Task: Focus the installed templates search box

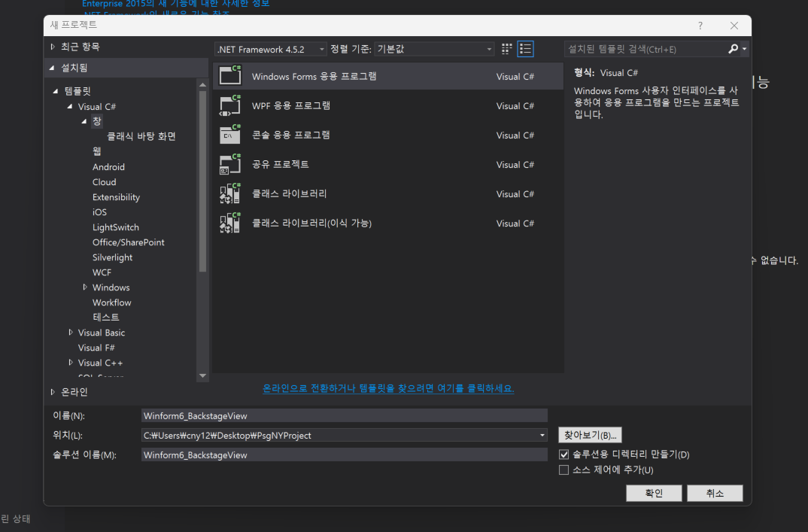Action: click(647, 49)
